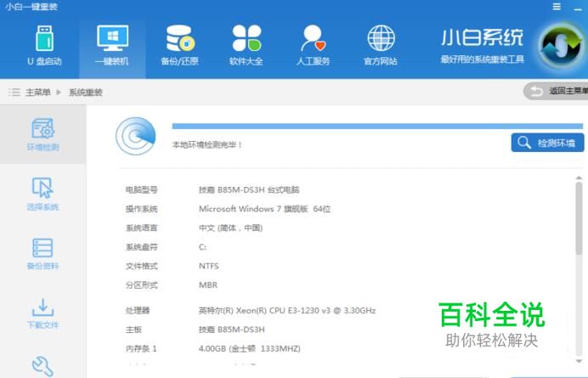Image resolution: width=588 pixels, height=378 pixels.
Task: Click Xeon CPU E3-1230 v3 value
Action: pos(287,311)
